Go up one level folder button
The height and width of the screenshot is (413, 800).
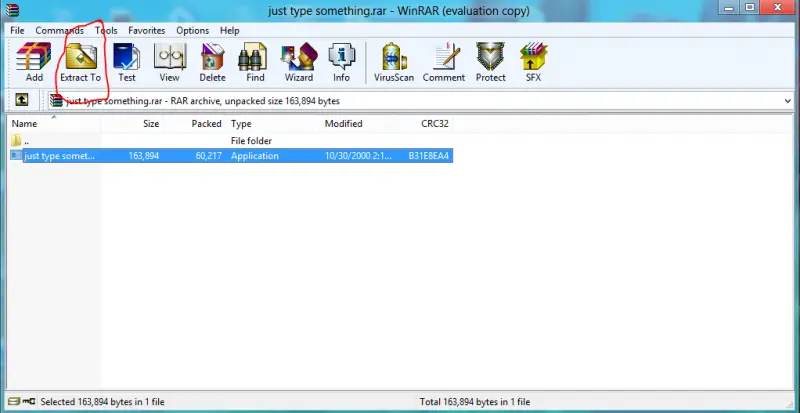point(21,100)
